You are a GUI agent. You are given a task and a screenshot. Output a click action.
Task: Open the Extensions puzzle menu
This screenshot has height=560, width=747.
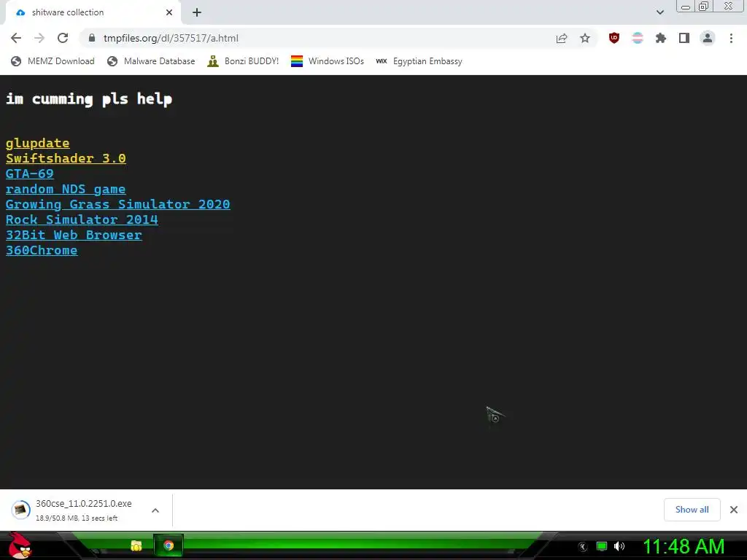click(x=661, y=38)
